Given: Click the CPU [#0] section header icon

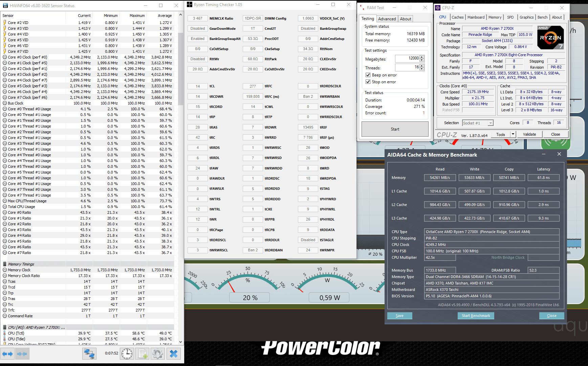Looking at the screenshot, I should [x=5, y=327].
